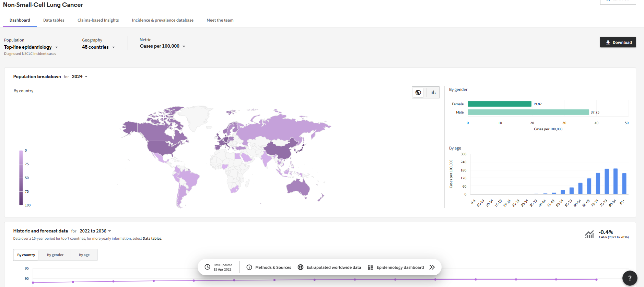
Task: Click the Data updated clock icon
Action: click(207, 267)
